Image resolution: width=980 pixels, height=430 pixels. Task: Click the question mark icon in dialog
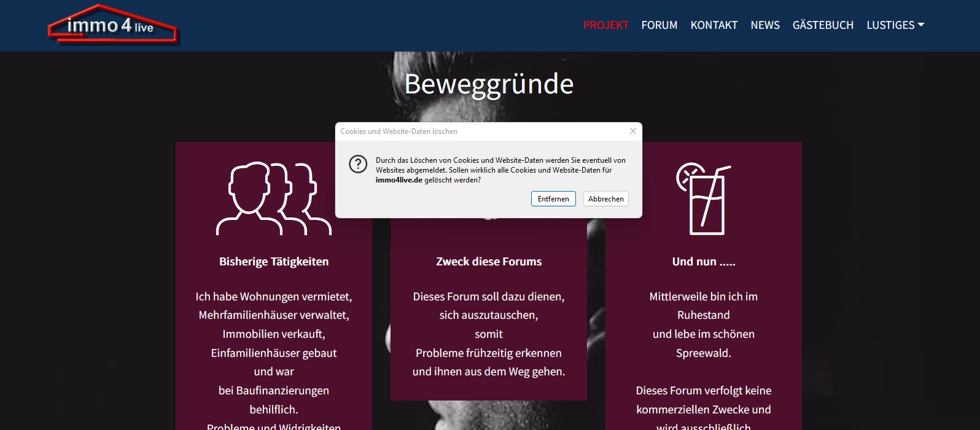coord(358,164)
